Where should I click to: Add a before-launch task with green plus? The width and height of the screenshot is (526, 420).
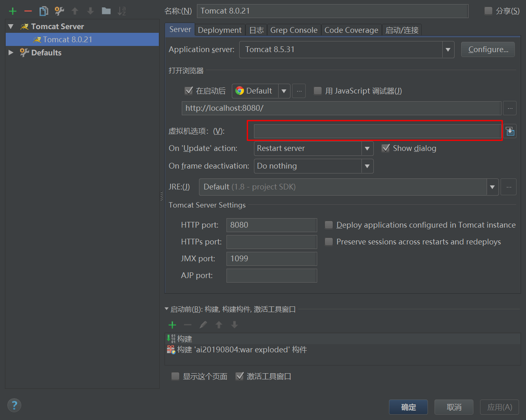click(x=172, y=325)
